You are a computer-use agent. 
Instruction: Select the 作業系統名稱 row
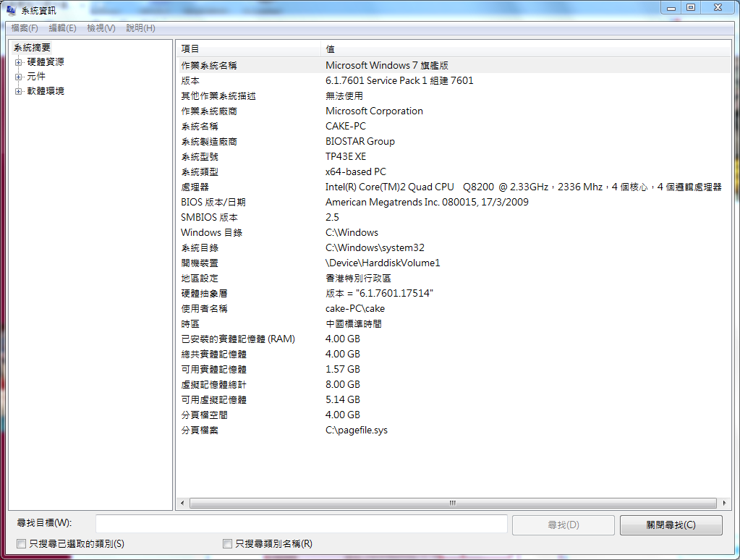pos(454,66)
